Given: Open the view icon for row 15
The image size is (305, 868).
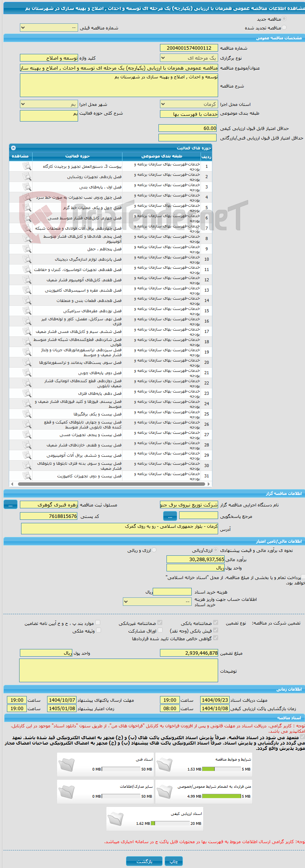Looking at the screenshot, I should click(26, 311).
